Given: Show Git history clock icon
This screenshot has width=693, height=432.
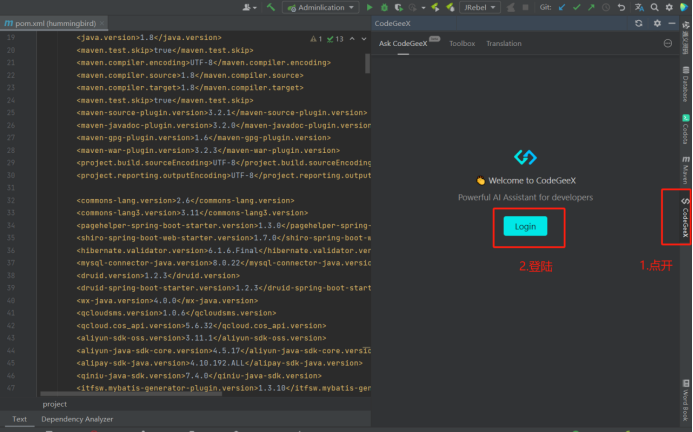Looking at the screenshot, I should tap(606, 7).
